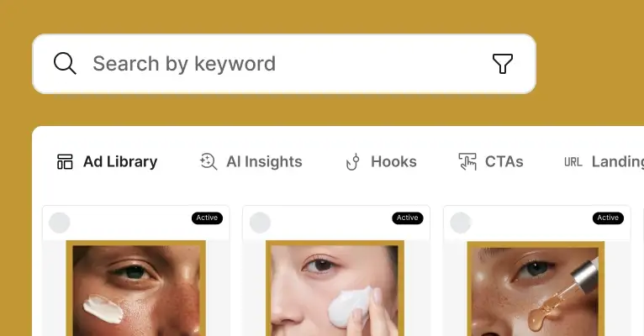Click the AI Insights sparkle magnifier icon
Image resolution: width=644 pixels, height=336 pixels.
(x=209, y=161)
